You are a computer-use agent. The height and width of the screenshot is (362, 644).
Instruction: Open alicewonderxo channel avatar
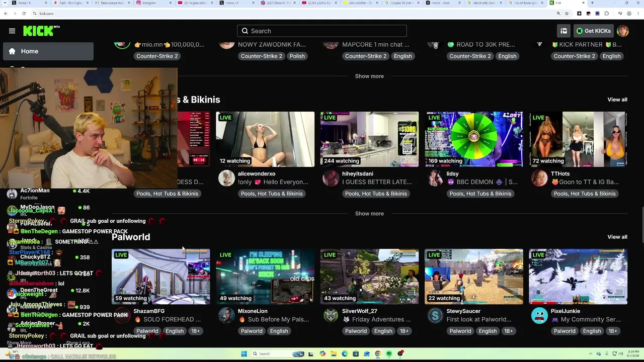point(226,178)
